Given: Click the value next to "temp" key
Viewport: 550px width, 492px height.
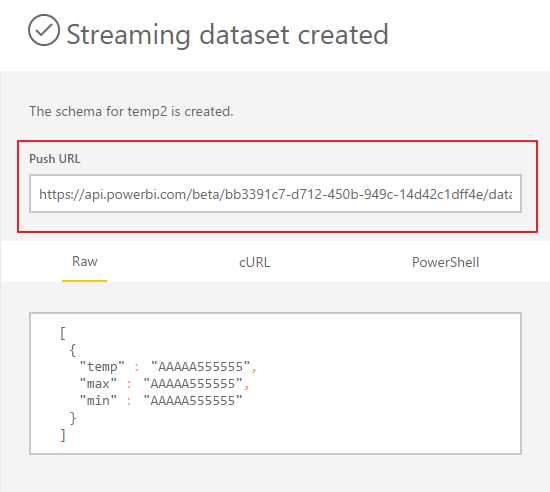Looking at the screenshot, I should click(201, 366).
